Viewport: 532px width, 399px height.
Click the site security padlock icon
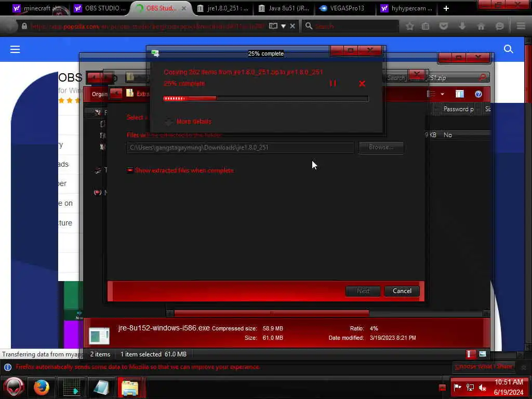[24, 26]
